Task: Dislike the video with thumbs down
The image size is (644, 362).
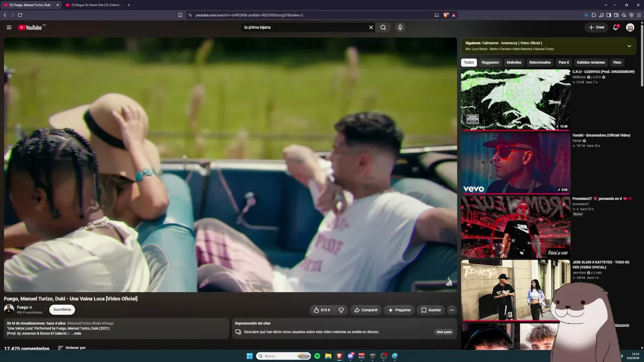Action: point(341,310)
